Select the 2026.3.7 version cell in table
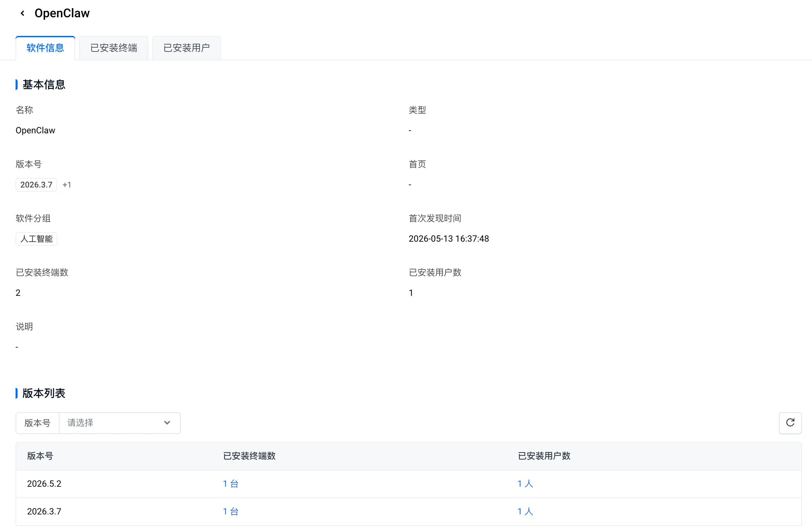The width and height of the screenshot is (812, 529). [x=44, y=511]
